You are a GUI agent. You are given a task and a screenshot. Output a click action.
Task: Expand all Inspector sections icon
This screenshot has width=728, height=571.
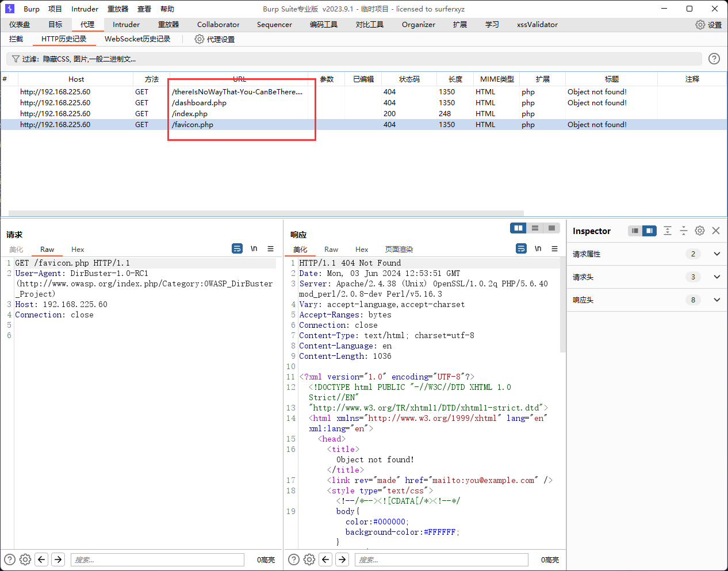[x=668, y=231]
